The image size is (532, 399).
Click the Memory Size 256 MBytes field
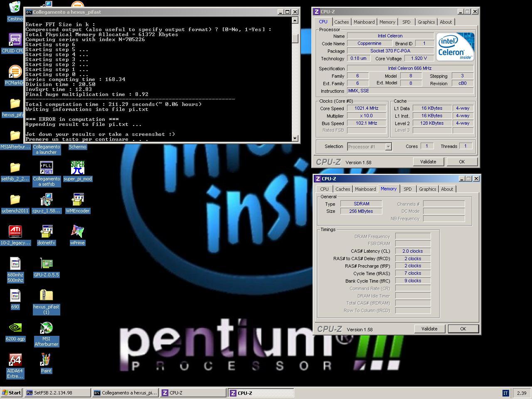coord(361,211)
